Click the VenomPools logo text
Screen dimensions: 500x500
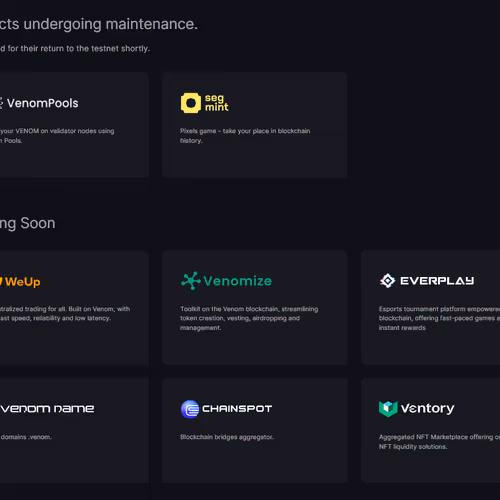(42, 103)
